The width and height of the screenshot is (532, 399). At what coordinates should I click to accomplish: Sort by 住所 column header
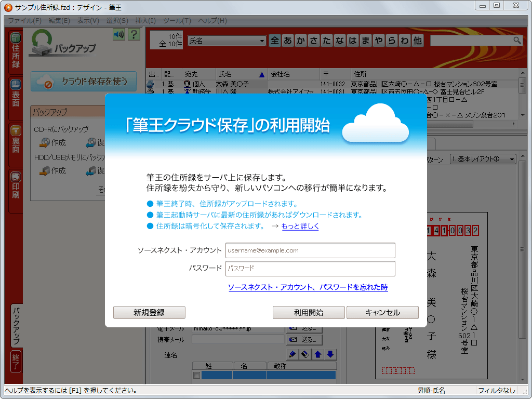434,74
